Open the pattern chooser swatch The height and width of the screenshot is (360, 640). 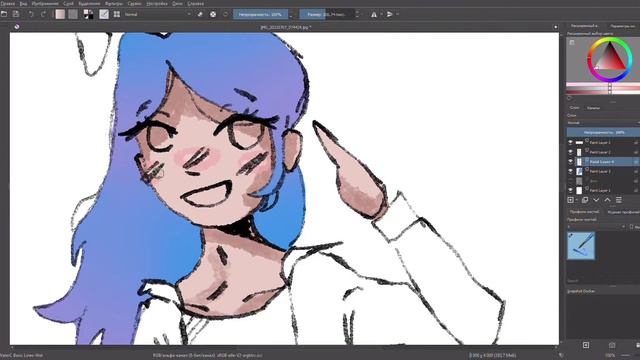(73, 14)
